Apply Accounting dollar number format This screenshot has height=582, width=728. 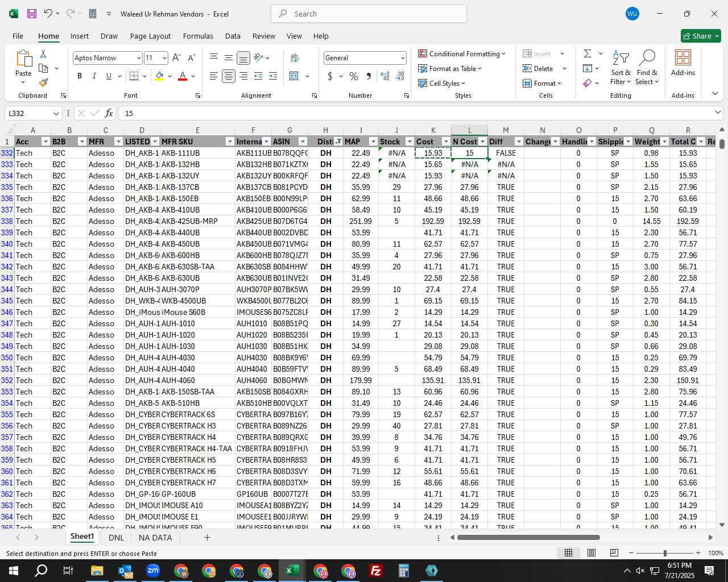point(330,76)
